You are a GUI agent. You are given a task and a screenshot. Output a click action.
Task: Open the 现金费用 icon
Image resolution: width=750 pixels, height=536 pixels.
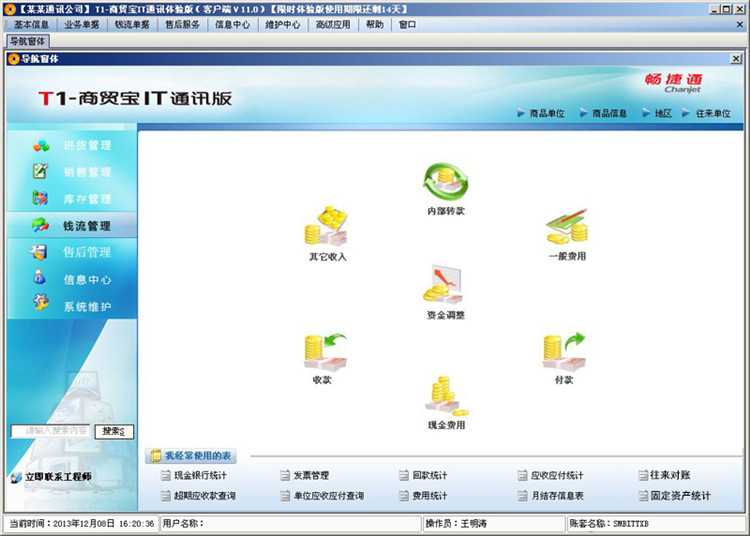pyautogui.click(x=446, y=395)
